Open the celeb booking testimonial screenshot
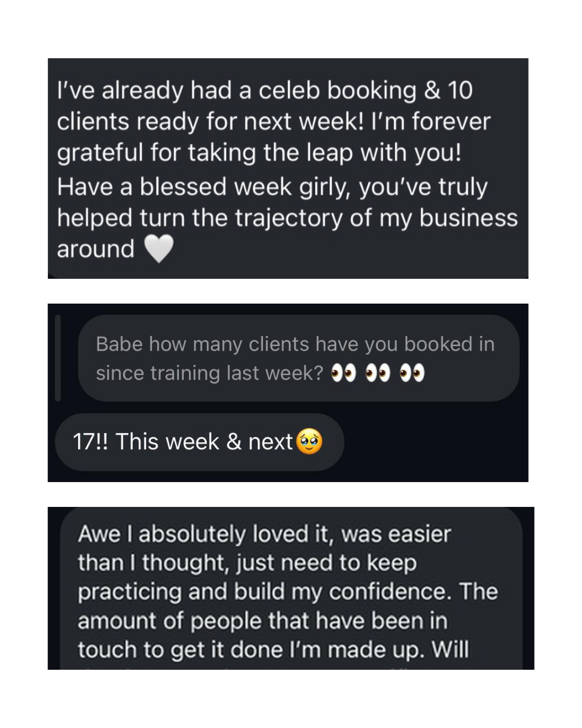Image resolution: width=582 pixels, height=728 pixels. (288, 168)
